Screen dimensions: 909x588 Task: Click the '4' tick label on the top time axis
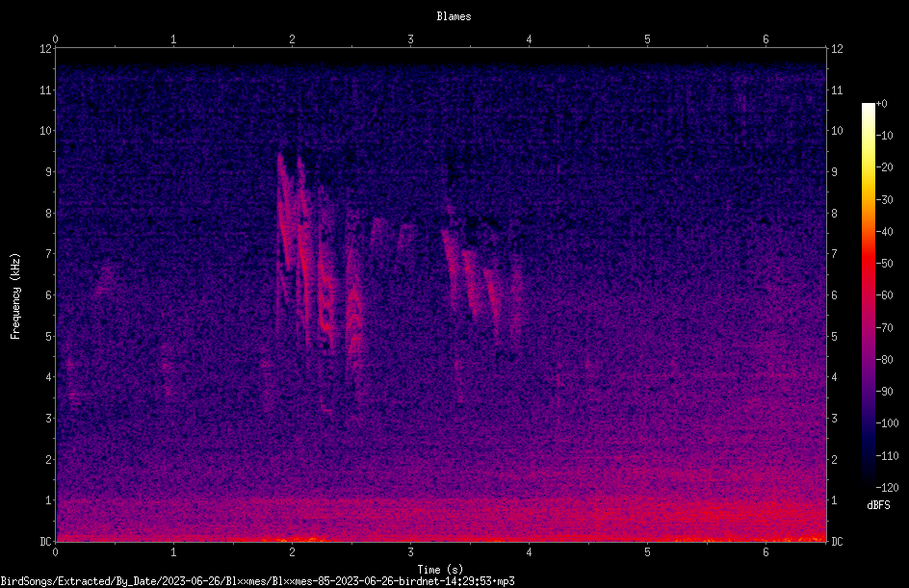tap(529, 39)
